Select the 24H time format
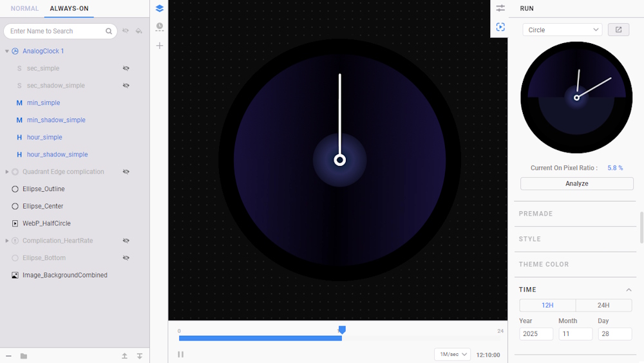Image resolution: width=644 pixels, height=363 pixels. (x=603, y=305)
